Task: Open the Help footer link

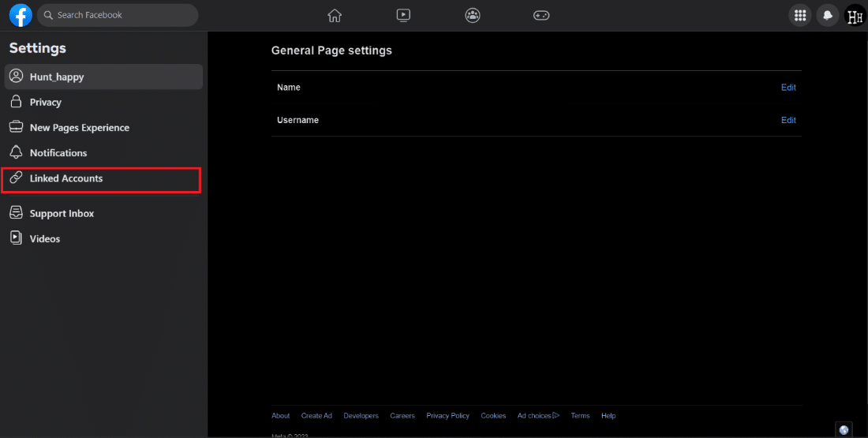Action: click(608, 416)
